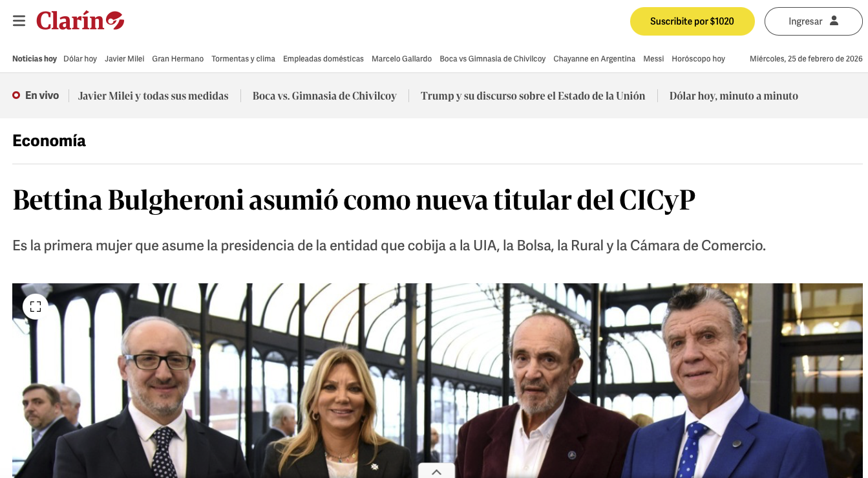Open the Dólar hoy topic
868x478 pixels.
(80, 59)
